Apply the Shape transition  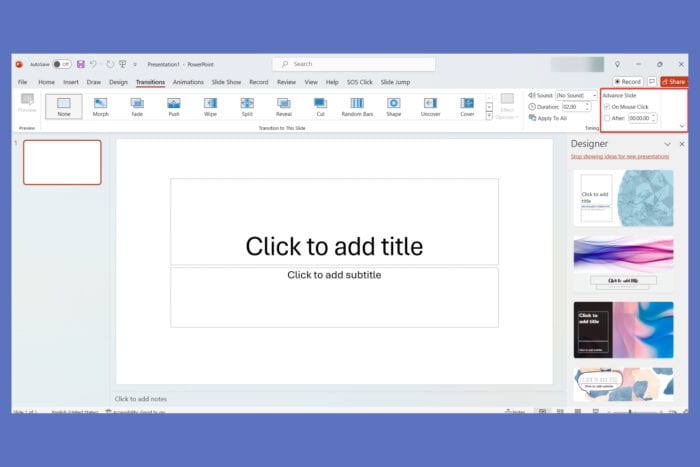pyautogui.click(x=393, y=106)
